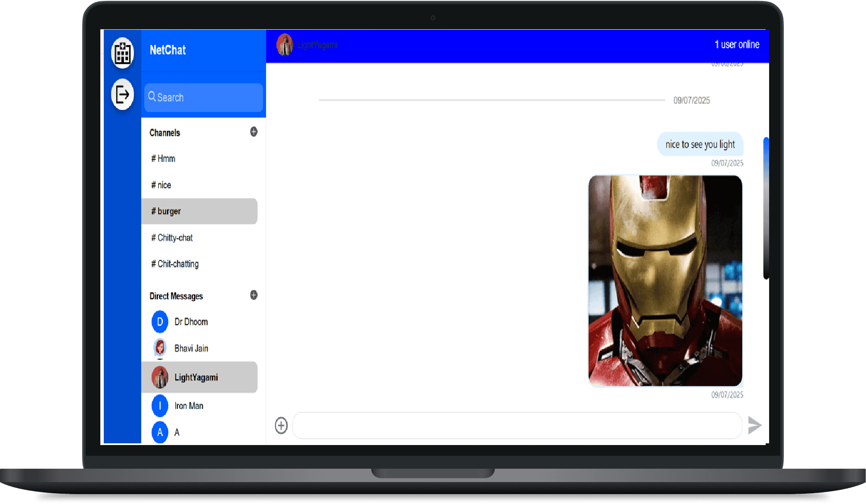Click the logout arrow icon
866x504 pixels.
click(x=123, y=94)
